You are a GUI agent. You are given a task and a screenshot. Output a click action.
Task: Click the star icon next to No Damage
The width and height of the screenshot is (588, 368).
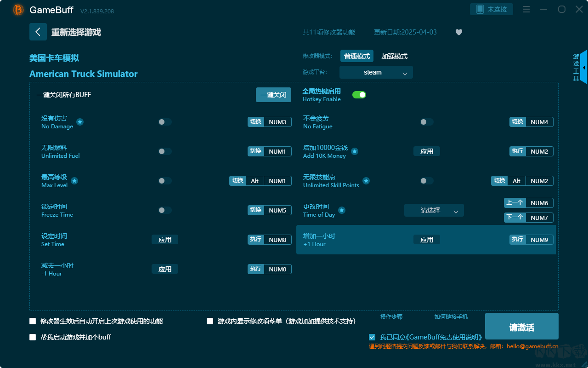tap(80, 122)
